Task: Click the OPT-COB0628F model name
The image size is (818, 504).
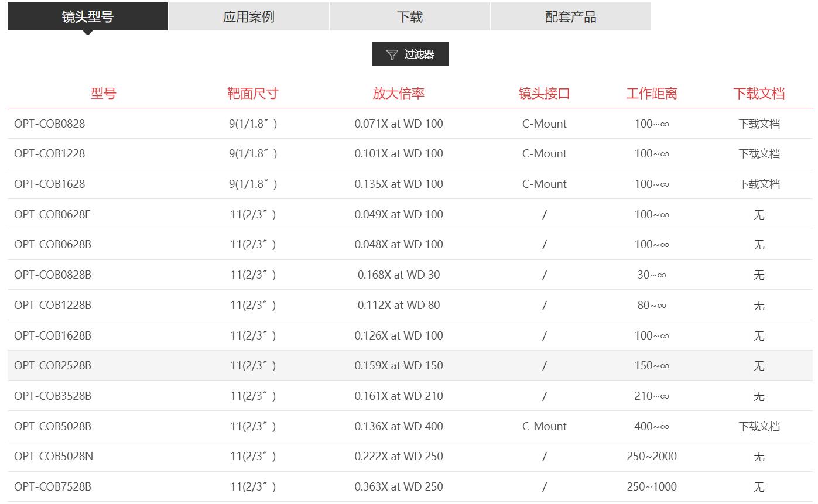Action: [x=53, y=214]
